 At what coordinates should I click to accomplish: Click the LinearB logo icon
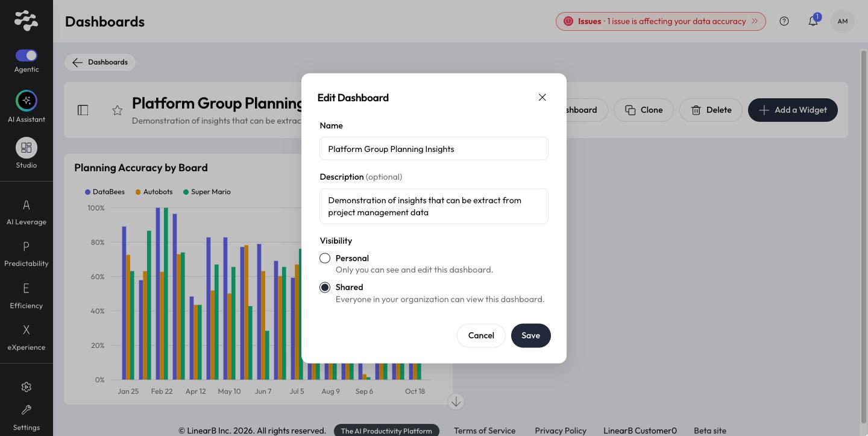click(26, 21)
